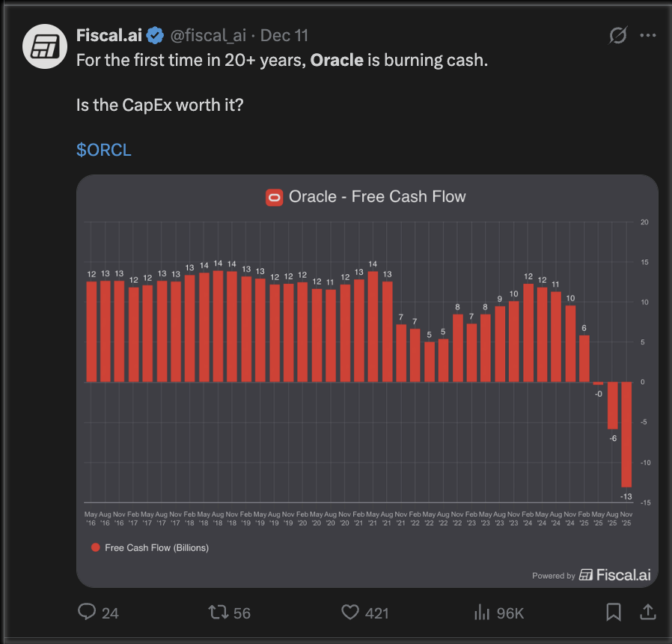The height and width of the screenshot is (644, 672).
Task: Repost this Oracle post
Action: [217, 613]
